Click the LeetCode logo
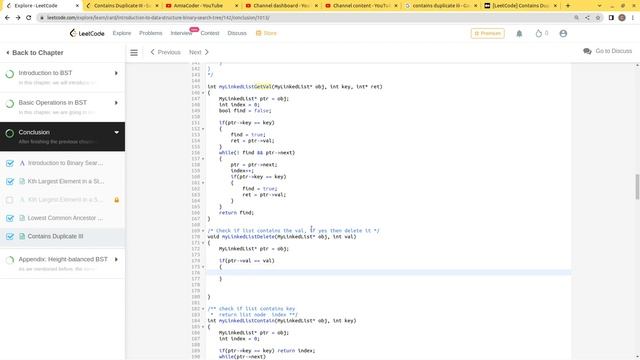This screenshot has height=360, width=640. 87,33
